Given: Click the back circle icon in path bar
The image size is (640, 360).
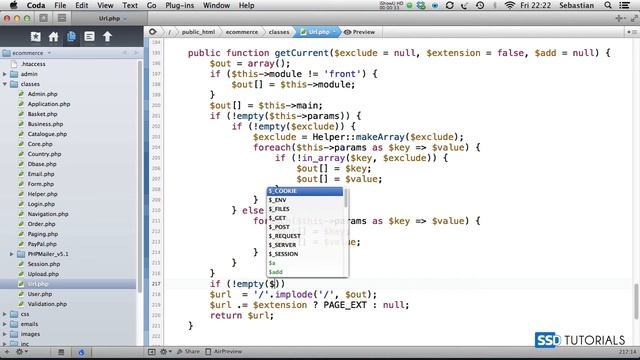Looking at the screenshot, I should (x=153, y=32).
